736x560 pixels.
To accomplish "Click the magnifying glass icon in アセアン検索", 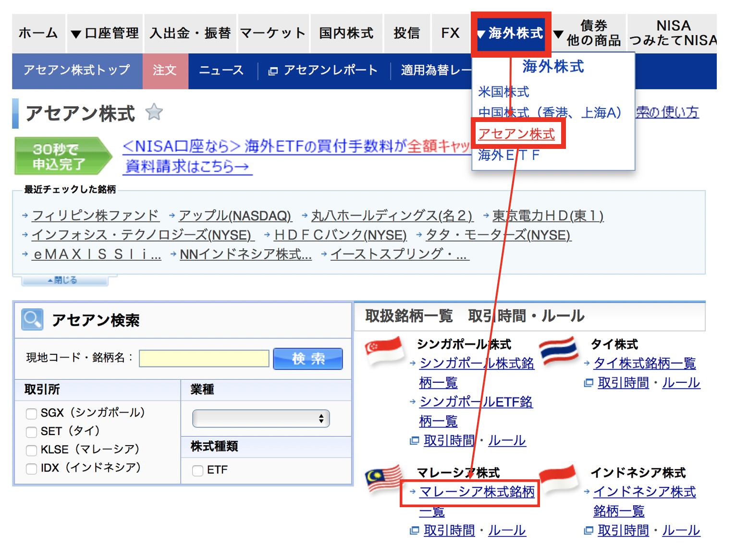I will pyautogui.click(x=32, y=319).
